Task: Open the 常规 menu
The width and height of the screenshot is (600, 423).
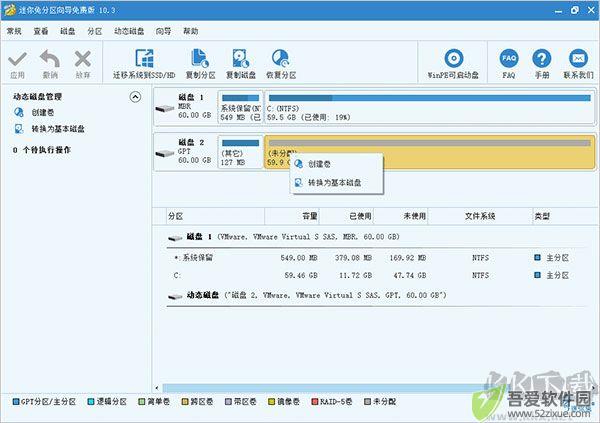Action: tap(14, 31)
